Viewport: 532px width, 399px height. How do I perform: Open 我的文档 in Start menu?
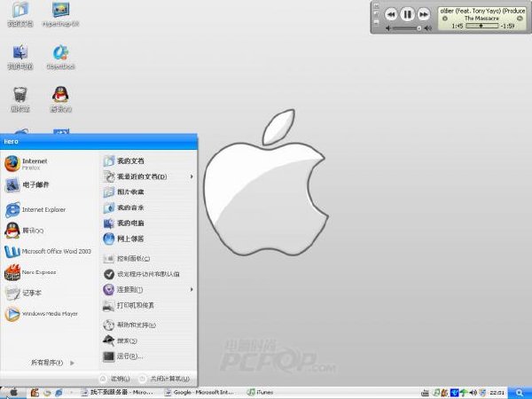click(x=124, y=160)
